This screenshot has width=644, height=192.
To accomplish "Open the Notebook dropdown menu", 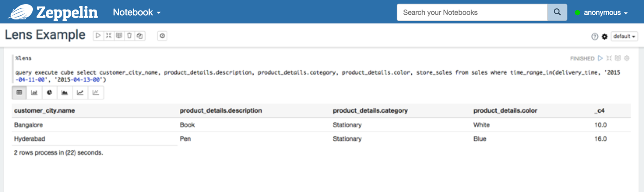I will (137, 12).
